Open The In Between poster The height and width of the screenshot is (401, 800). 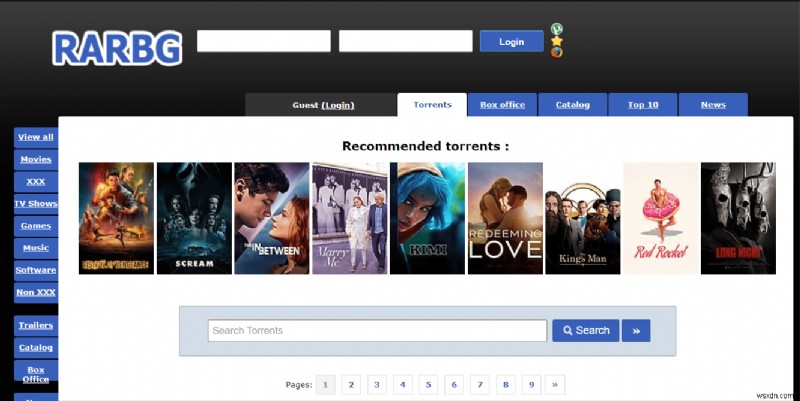coord(272,218)
